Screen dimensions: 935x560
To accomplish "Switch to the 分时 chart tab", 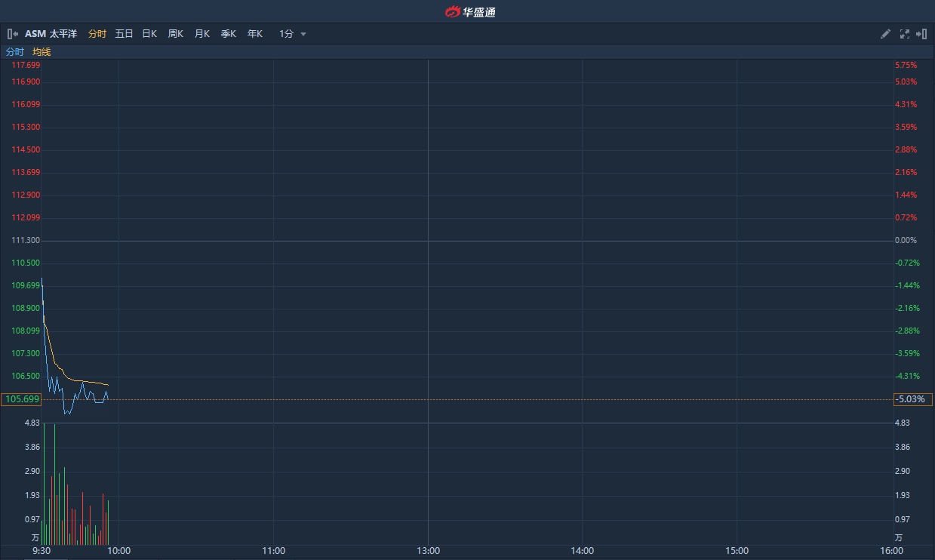I will click(97, 34).
